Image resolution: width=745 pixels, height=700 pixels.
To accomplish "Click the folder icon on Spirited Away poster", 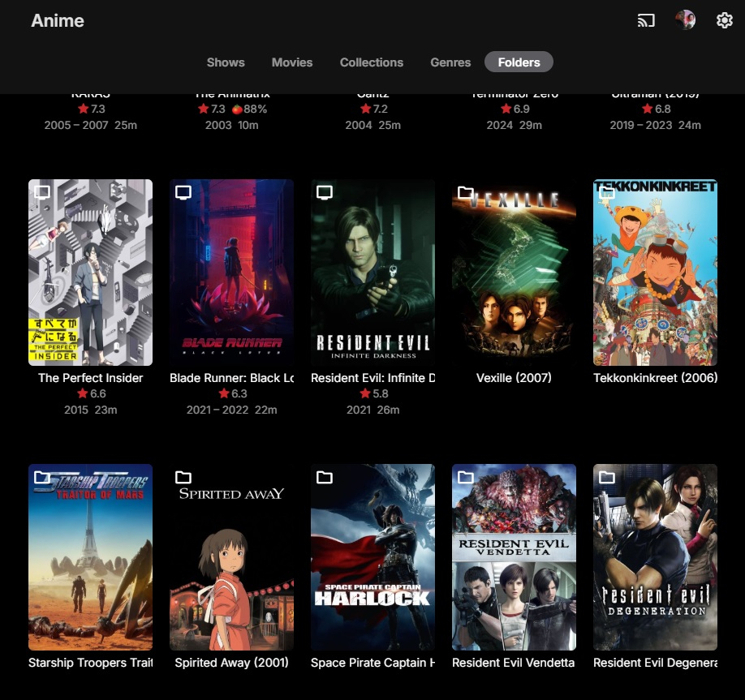I will tap(183, 477).
